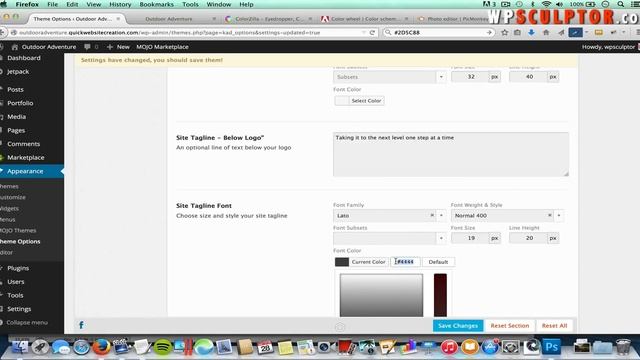640x360 pixels.
Task: Click the Firefox downloads arrow icon
Action: 531,32
